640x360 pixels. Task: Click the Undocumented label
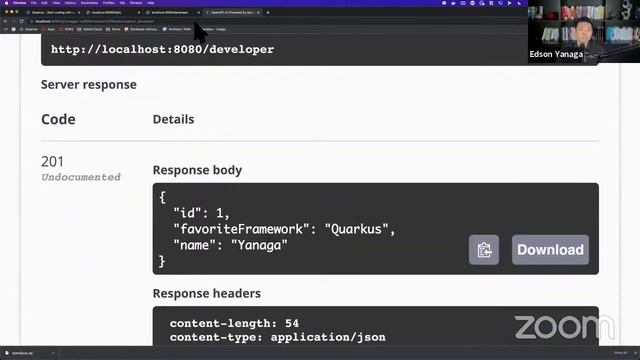click(81, 177)
